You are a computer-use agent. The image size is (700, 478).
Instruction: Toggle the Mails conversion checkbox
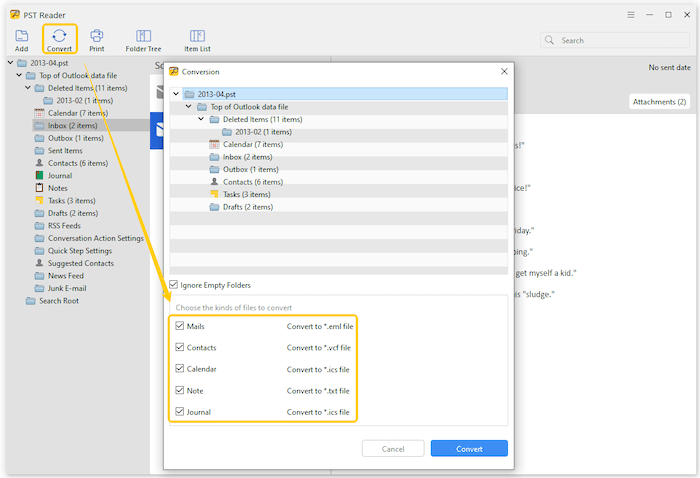(179, 326)
